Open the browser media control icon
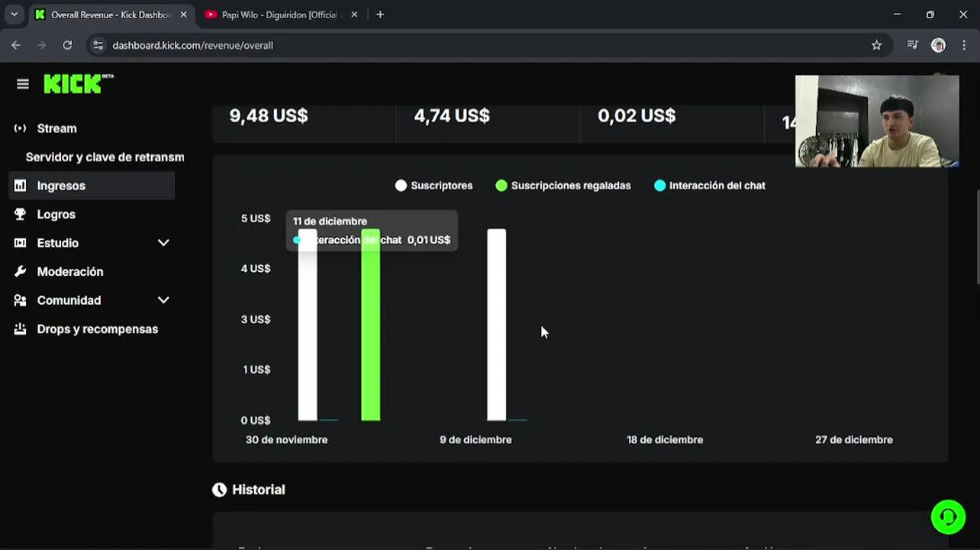This screenshot has height=550, width=980. coord(912,45)
